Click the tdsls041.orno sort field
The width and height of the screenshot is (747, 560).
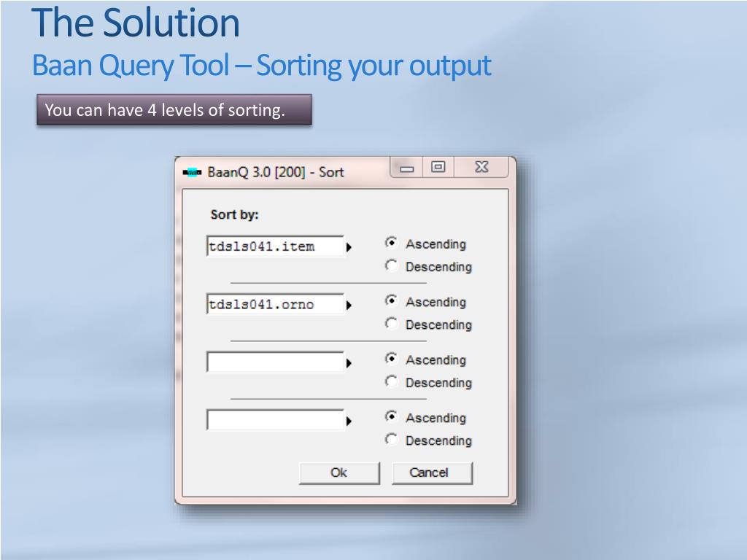275,304
